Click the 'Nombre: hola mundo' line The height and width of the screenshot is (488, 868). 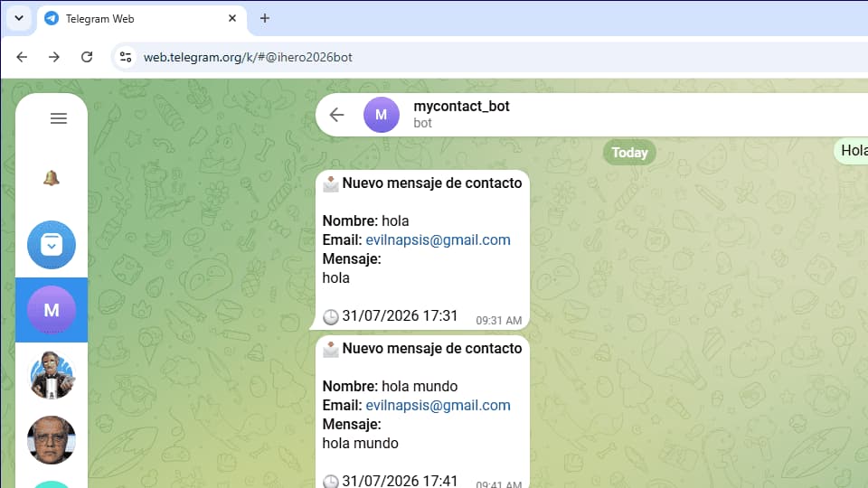coord(391,386)
